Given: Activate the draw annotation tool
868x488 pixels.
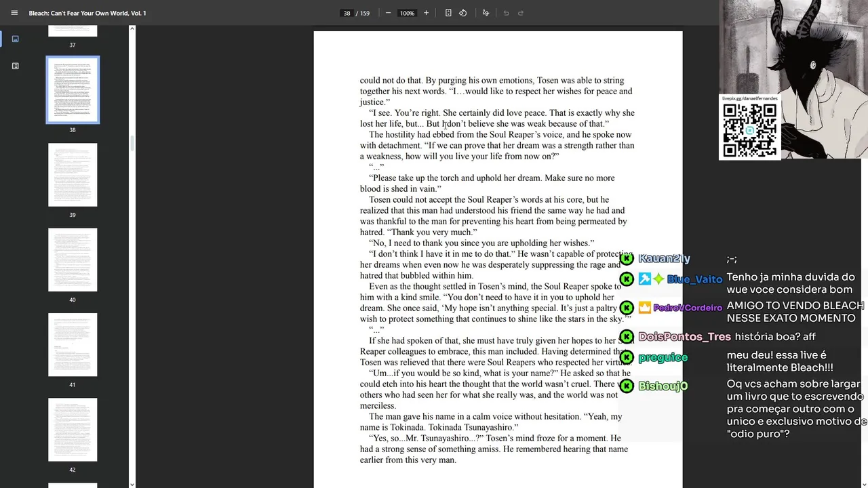Looking at the screenshot, I should coord(486,13).
